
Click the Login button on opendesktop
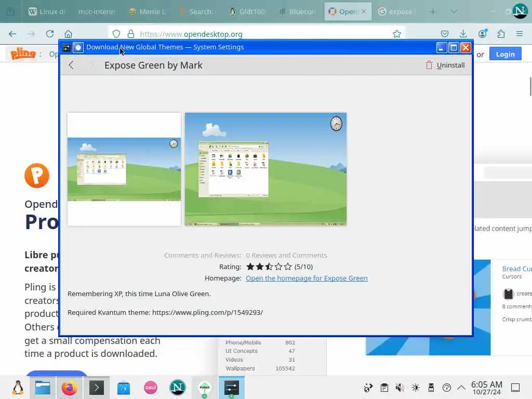tap(505, 54)
